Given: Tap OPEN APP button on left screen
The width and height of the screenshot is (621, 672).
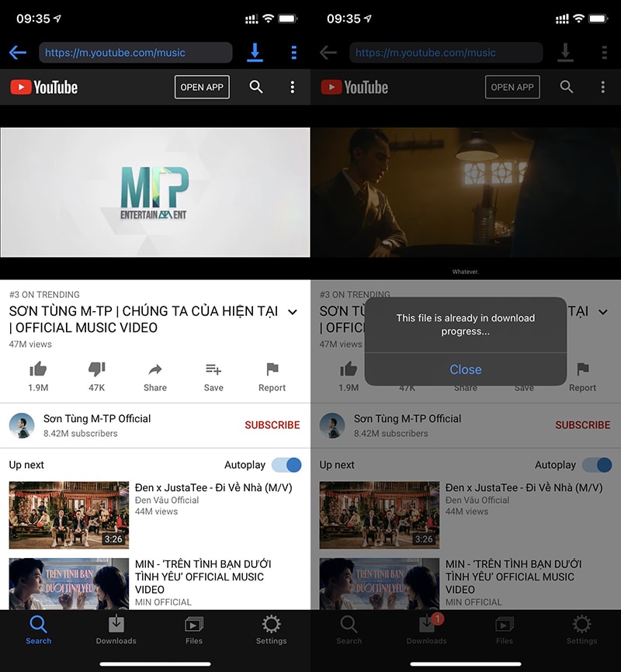Looking at the screenshot, I should [x=202, y=87].
